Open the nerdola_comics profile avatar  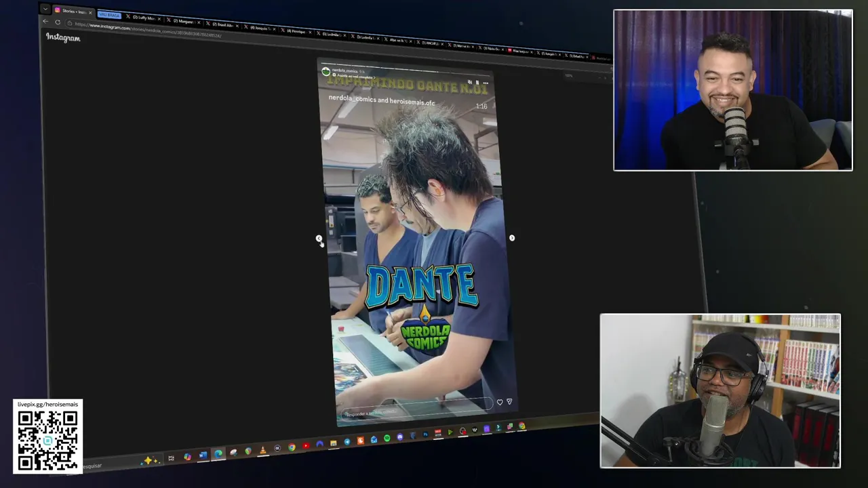pyautogui.click(x=326, y=71)
